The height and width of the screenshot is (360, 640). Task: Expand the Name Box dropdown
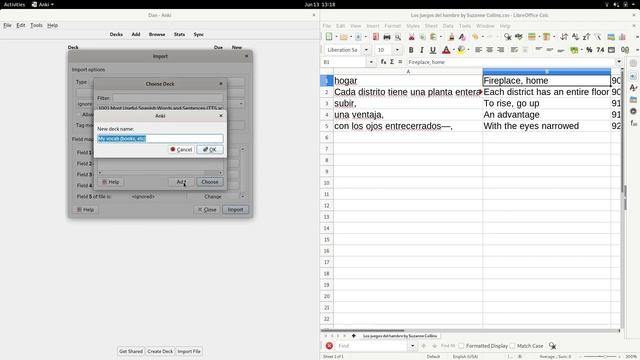pyautogui.click(x=371, y=62)
